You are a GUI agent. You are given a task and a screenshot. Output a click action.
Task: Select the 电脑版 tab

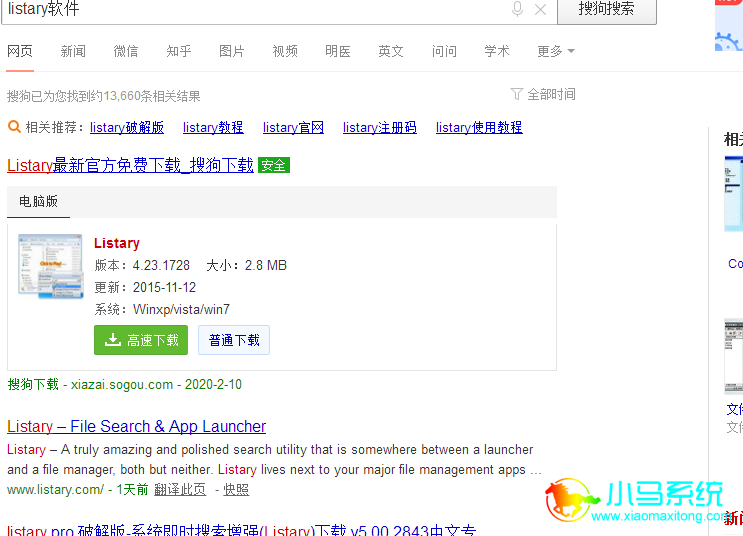38,201
